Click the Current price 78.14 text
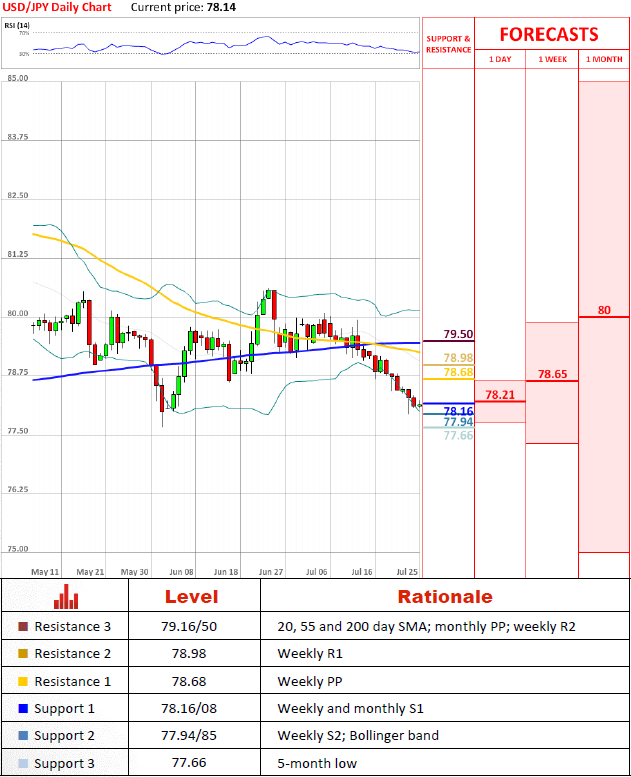The image size is (631, 777). tap(180, 7)
